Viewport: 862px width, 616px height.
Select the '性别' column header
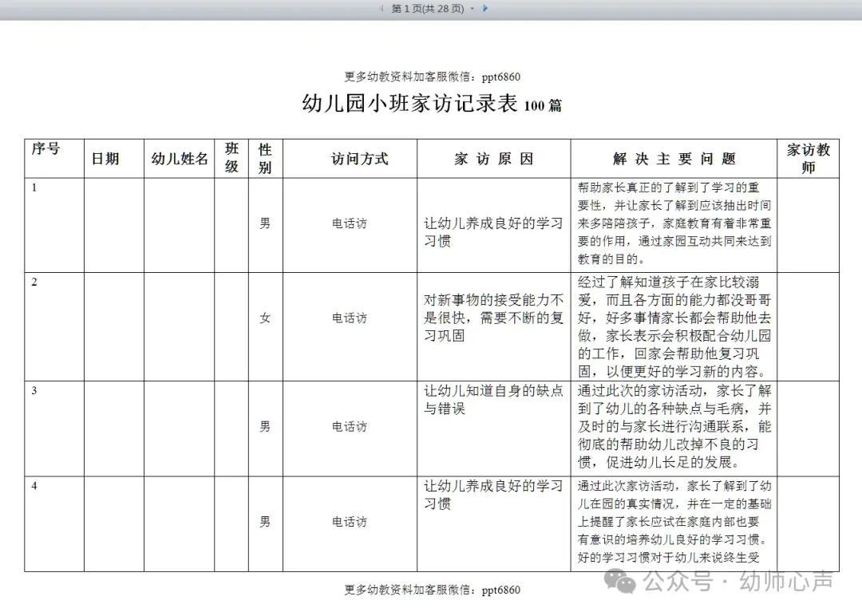click(265, 158)
